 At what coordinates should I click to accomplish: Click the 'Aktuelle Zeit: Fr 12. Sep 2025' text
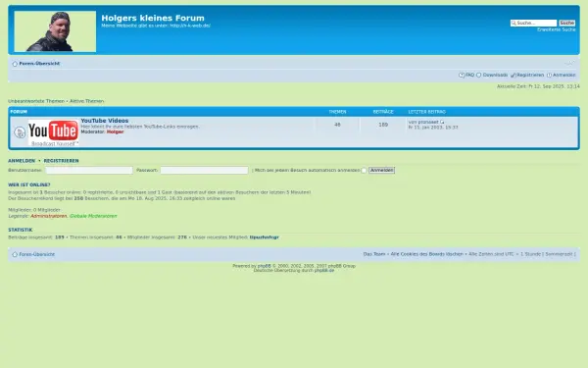(x=538, y=86)
